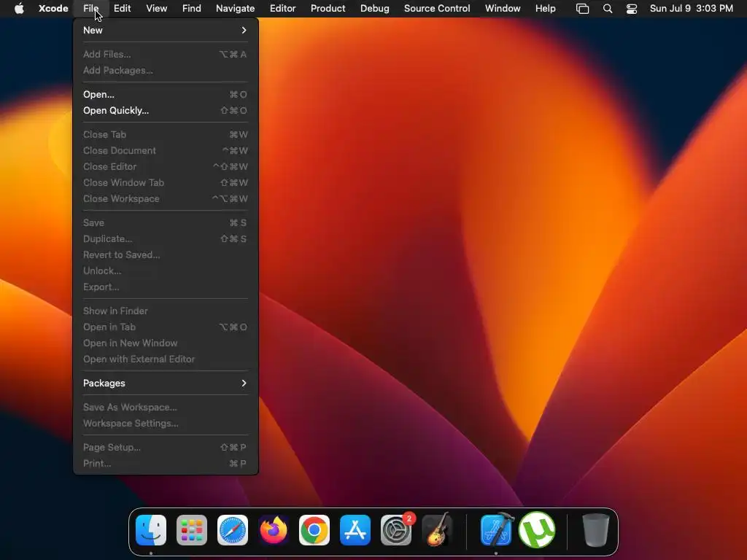Open Control Center in menu bar

tap(632, 9)
